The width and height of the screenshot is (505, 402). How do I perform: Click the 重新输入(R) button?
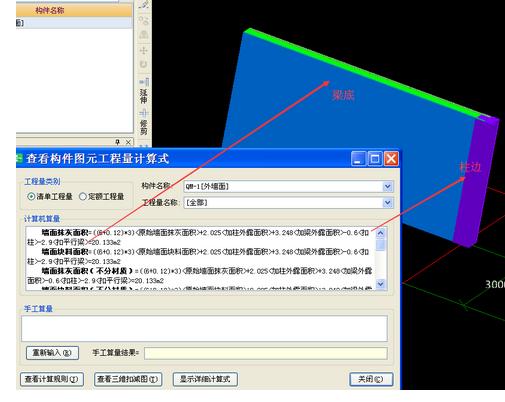click(x=52, y=353)
